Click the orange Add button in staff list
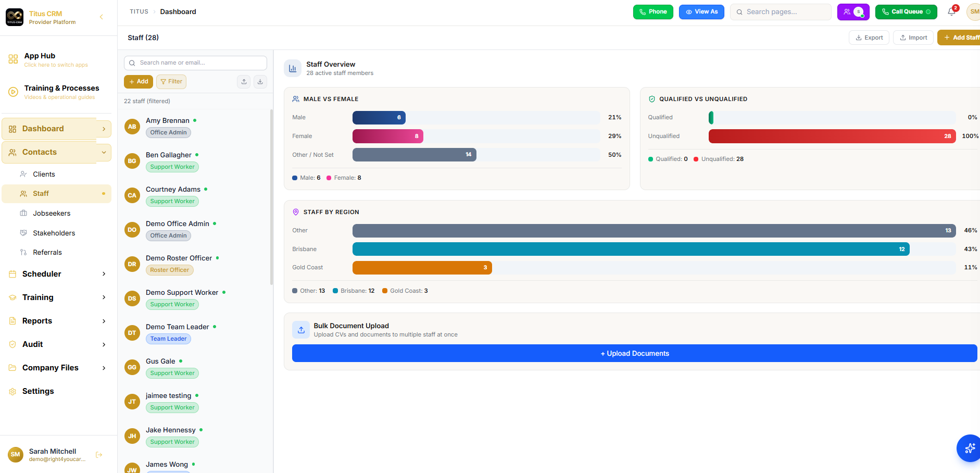980x473 pixels. click(x=139, y=82)
